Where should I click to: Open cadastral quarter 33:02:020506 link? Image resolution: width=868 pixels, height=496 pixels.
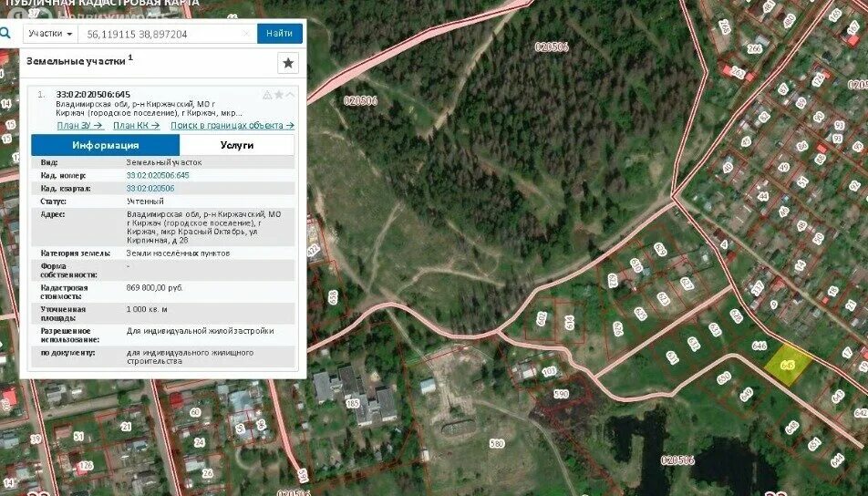click(150, 188)
